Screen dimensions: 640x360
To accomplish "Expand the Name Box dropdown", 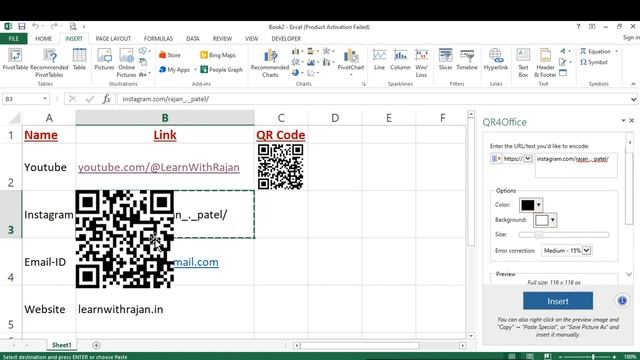I will 45,99.
